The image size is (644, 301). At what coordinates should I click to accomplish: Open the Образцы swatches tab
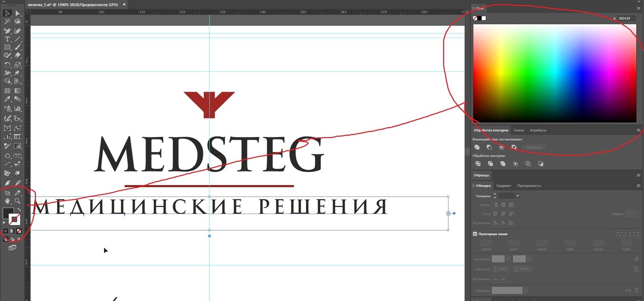click(x=481, y=175)
